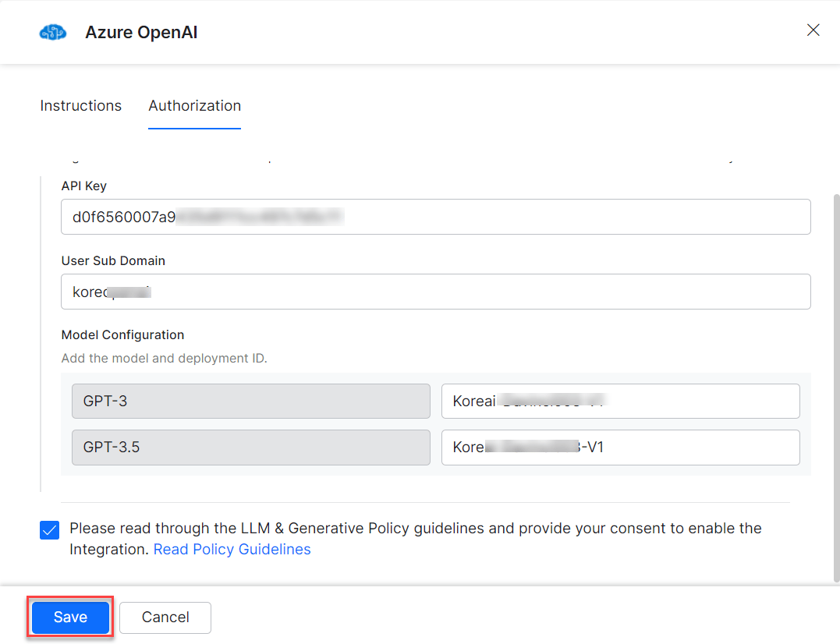Screen dimensions: 840x644
Task: Close the Azure OpenAI dialog
Action: [813, 30]
